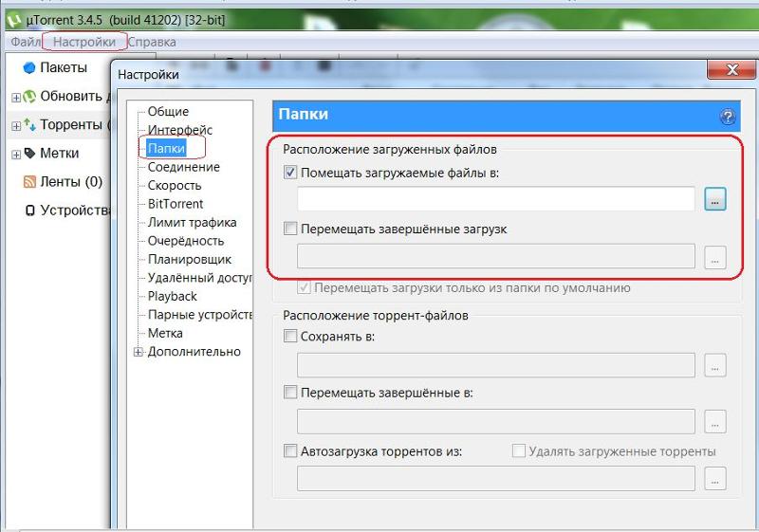Click the Автозагрузка торрентов path field
This screenshot has width=759, height=532.
495,478
